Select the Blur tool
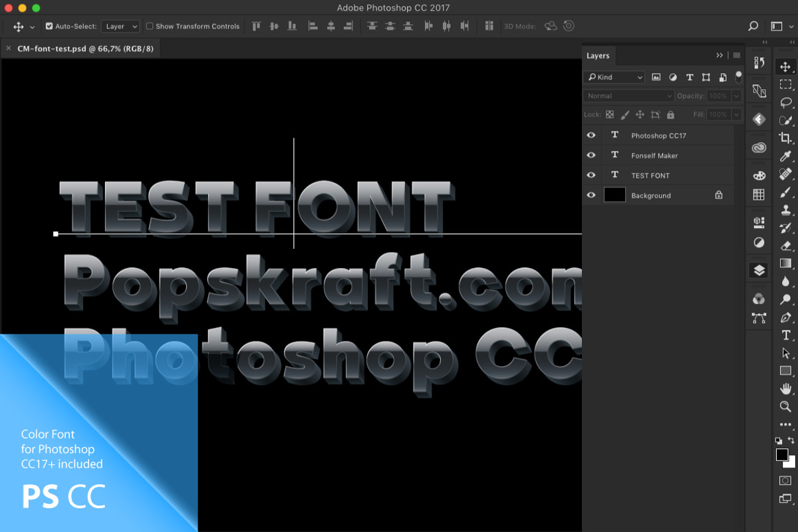The height and width of the screenshot is (532, 798). 785,281
